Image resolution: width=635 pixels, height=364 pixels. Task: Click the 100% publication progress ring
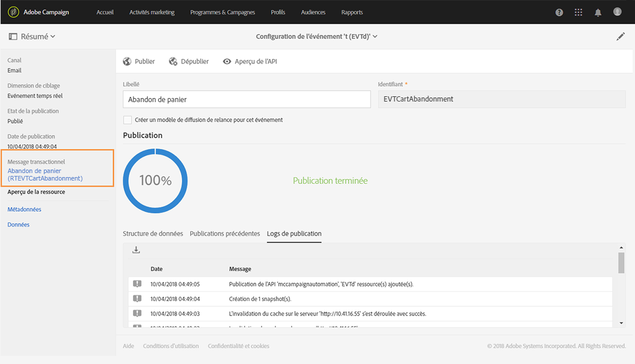pyautogui.click(x=155, y=181)
